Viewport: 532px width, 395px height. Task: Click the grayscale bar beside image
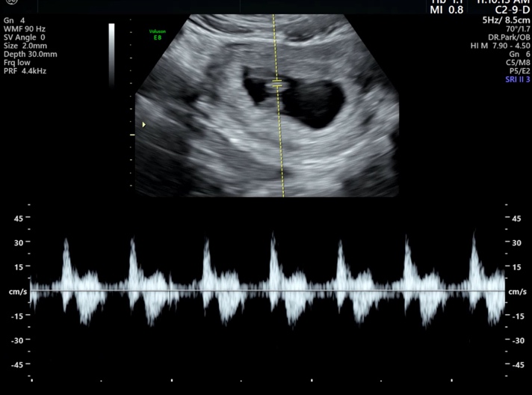(x=111, y=55)
